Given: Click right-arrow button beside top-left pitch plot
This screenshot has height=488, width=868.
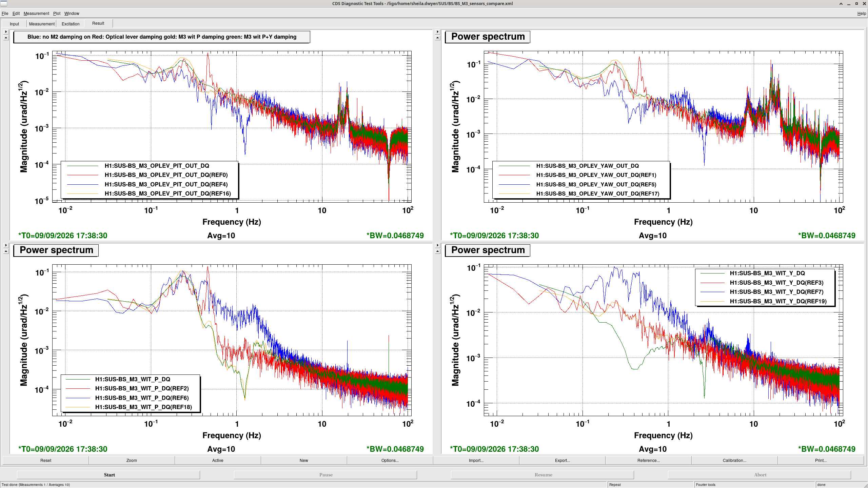Looking at the screenshot, I should coord(6,32).
